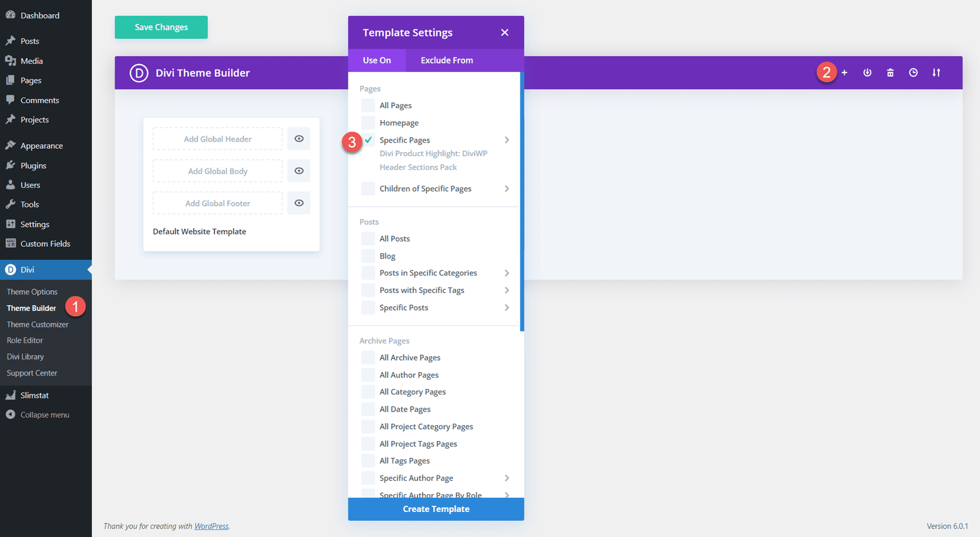Open Theme Customizer from the Divi menu

point(37,324)
